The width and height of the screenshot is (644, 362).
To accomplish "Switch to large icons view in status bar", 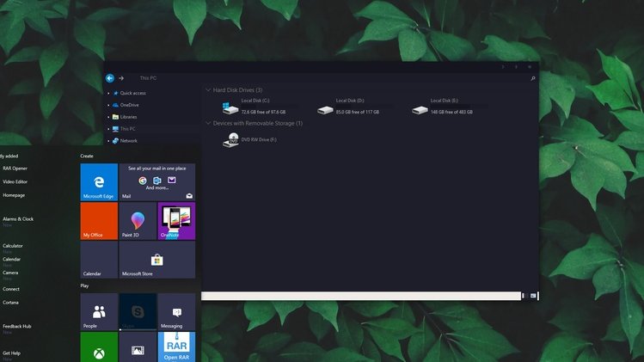I will pos(533,296).
